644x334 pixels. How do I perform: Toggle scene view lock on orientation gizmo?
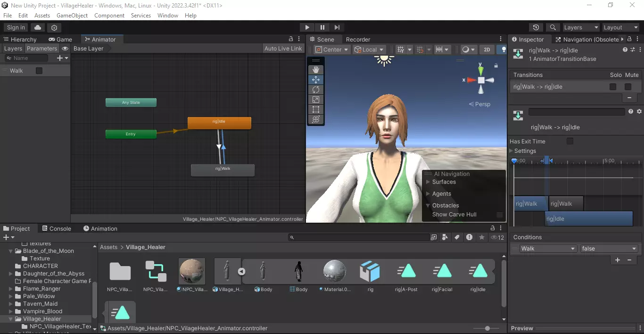point(496,66)
